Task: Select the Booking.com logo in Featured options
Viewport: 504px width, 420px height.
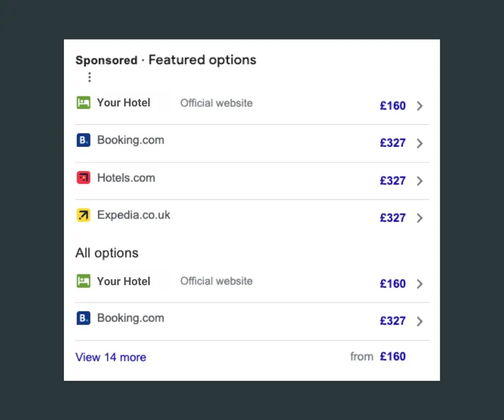Action: (83, 140)
